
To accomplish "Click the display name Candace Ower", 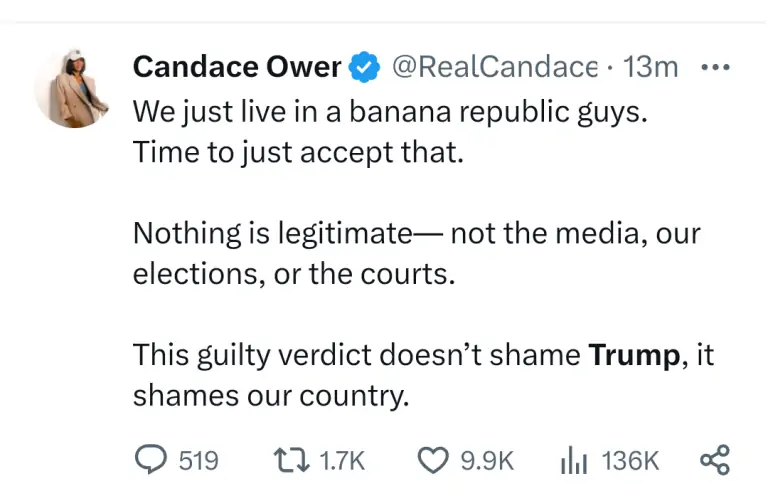I will point(236,68).
